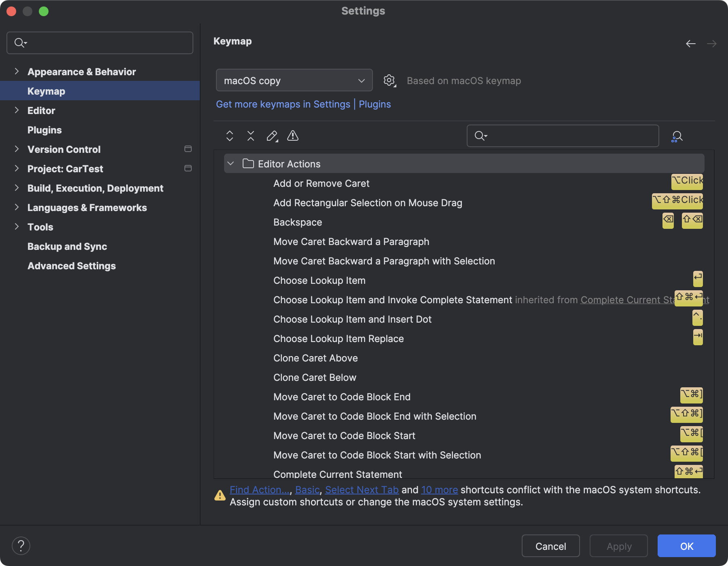Expand all keymap tree nodes
This screenshot has width=728, height=566.
click(229, 136)
